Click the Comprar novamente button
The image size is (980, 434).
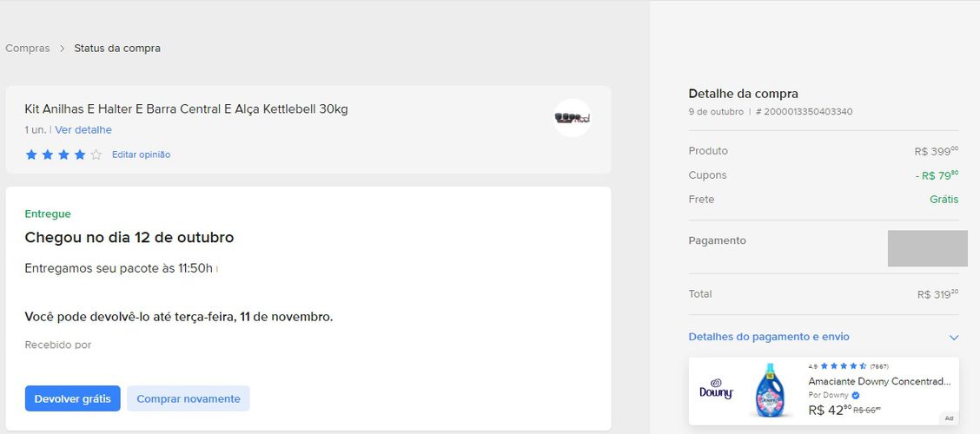coord(189,398)
